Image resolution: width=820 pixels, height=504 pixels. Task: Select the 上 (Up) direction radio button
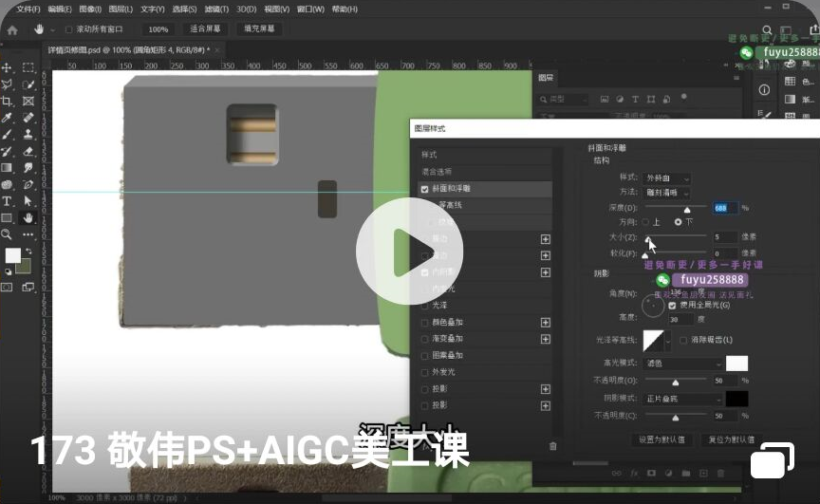tap(647, 222)
